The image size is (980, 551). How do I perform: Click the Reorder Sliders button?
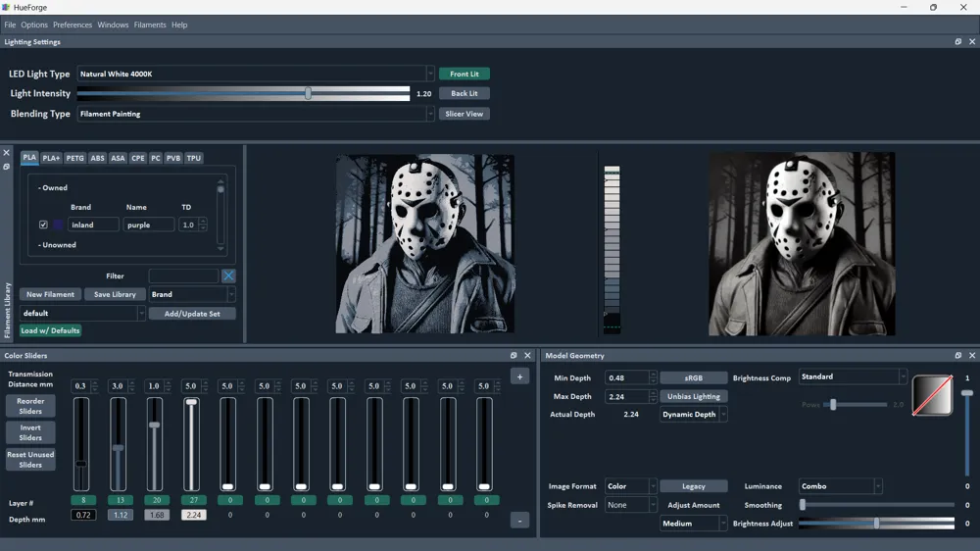coord(30,406)
